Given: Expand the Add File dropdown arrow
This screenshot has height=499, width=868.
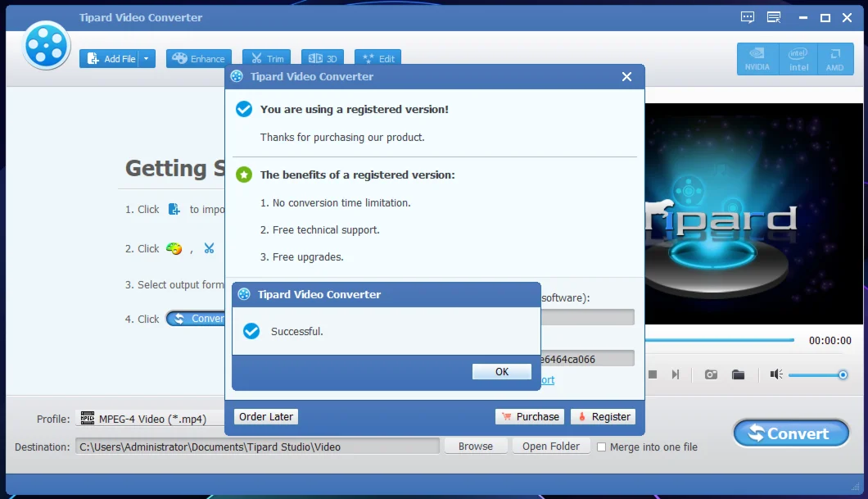Looking at the screenshot, I should (147, 59).
